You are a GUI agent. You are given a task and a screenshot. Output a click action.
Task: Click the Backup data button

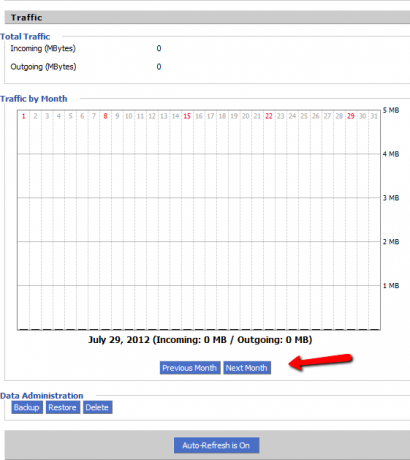click(27, 407)
